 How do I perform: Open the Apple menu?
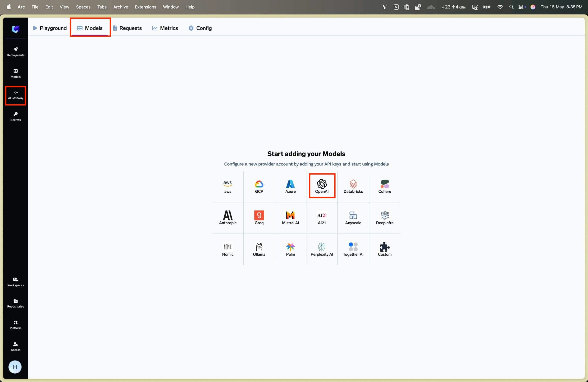point(9,7)
